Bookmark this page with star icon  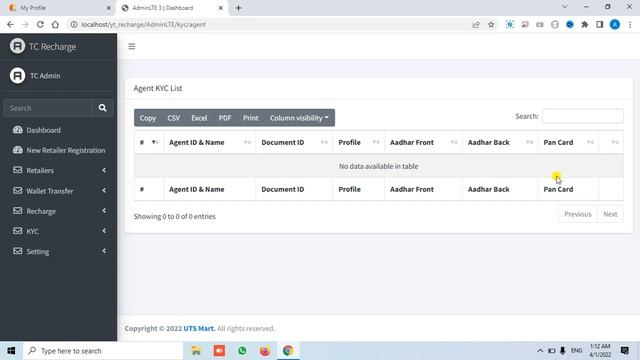[x=491, y=24]
